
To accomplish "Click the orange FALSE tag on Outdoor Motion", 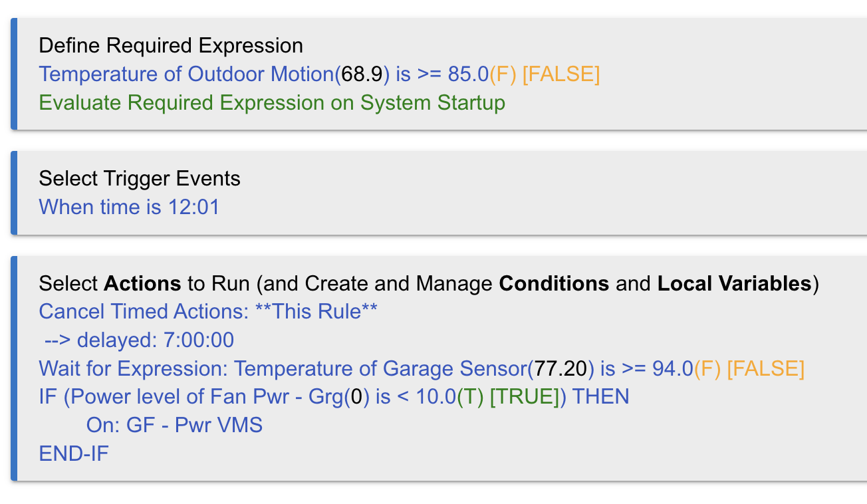I will click(x=561, y=74).
